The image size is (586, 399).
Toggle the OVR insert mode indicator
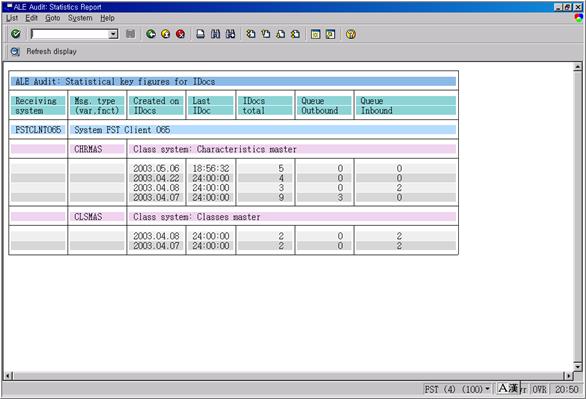coord(539,389)
